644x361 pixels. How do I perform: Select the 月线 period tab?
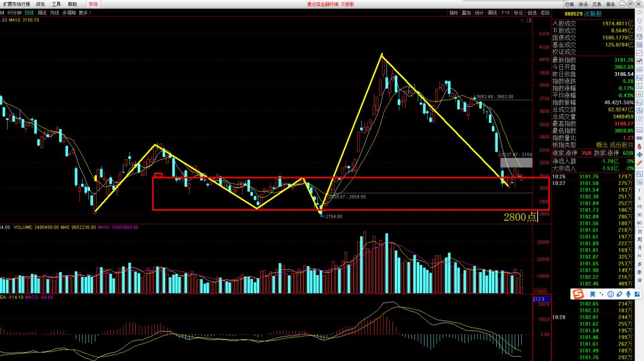coord(55,13)
